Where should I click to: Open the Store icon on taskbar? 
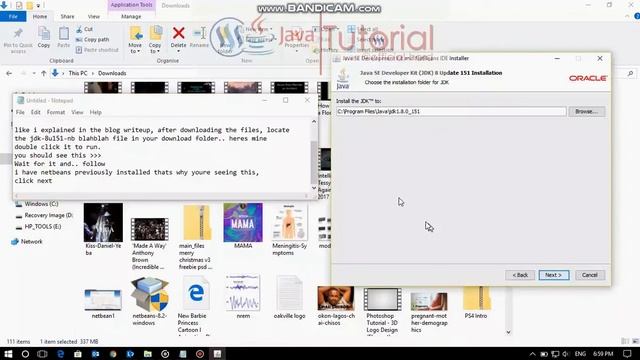pos(78,354)
